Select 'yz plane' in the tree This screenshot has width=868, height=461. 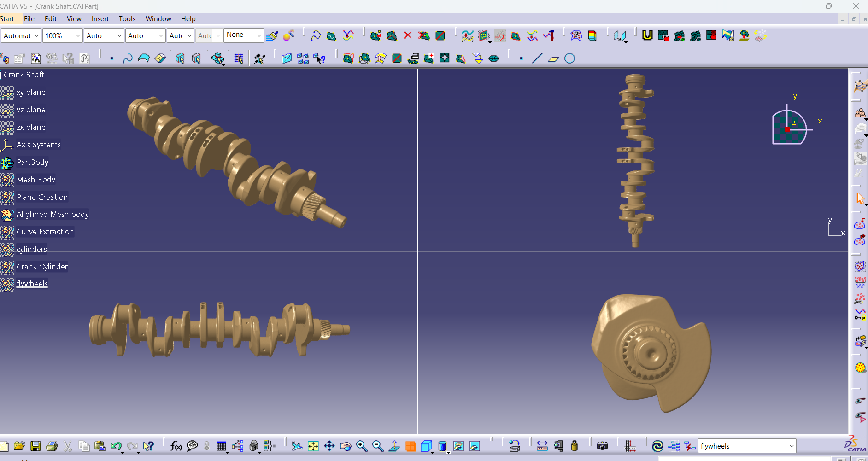[31, 110]
